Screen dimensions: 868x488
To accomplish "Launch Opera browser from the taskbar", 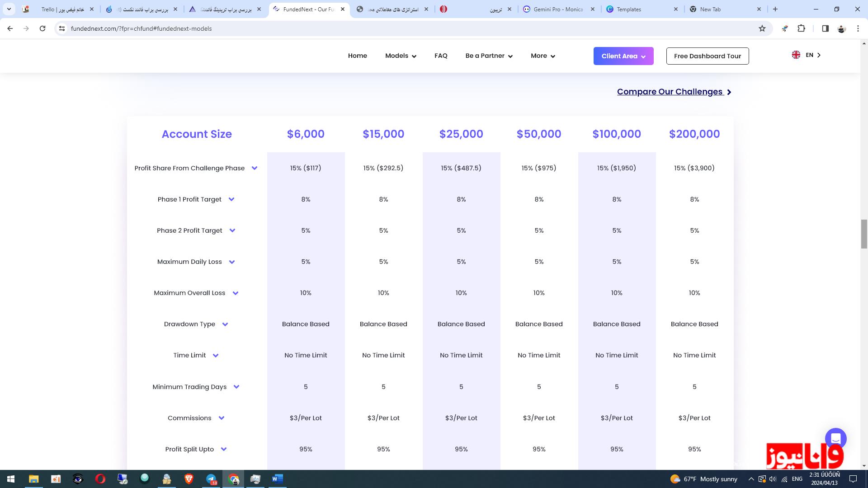I will click(100, 479).
